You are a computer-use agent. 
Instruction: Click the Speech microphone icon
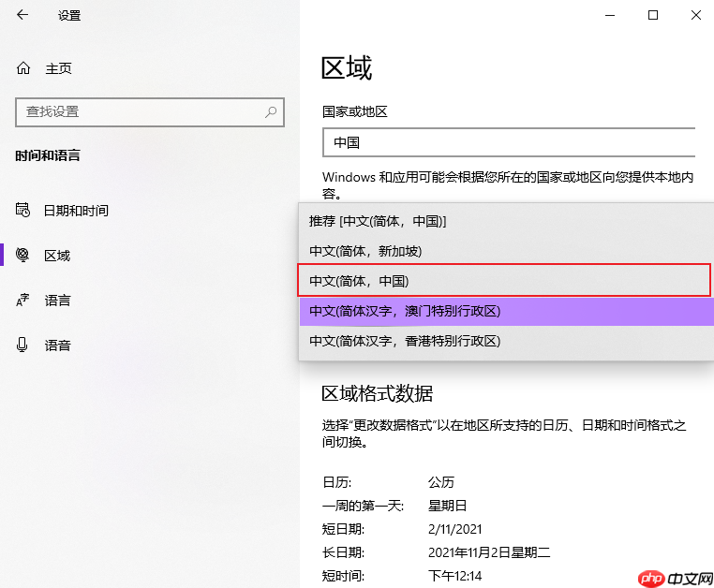(22, 345)
